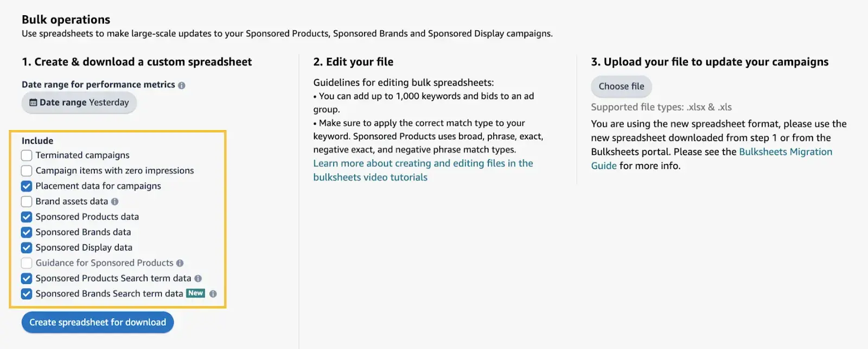The height and width of the screenshot is (349, 868).
Task: Enable the Terminated campaigns checkbox
Action: [27, 156]
